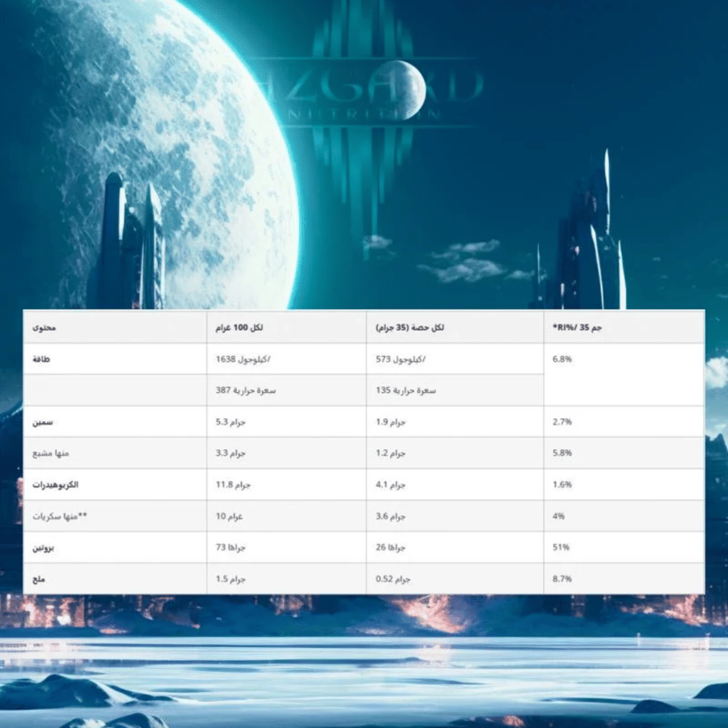Select the "51%" RI value
Viewport: 728px width, 728px height.
(x=561, y=548)
